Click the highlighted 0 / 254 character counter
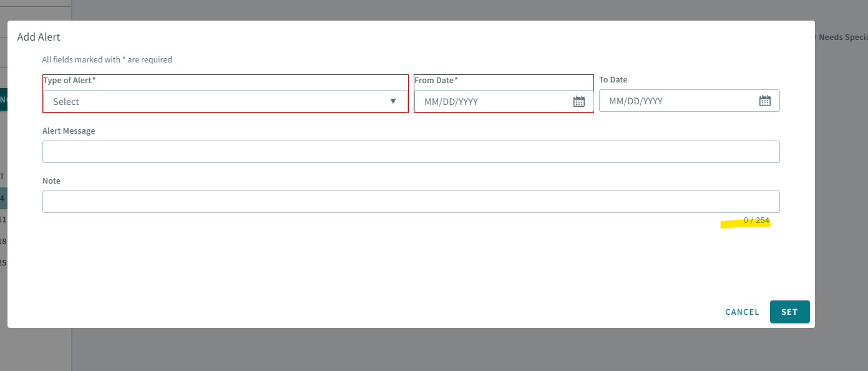 (x=756, y=220)
